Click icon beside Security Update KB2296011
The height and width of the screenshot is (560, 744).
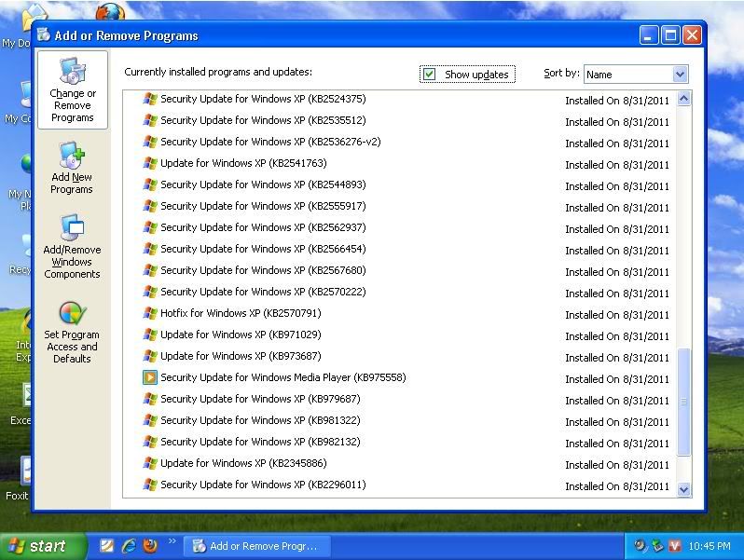(150, 485)
